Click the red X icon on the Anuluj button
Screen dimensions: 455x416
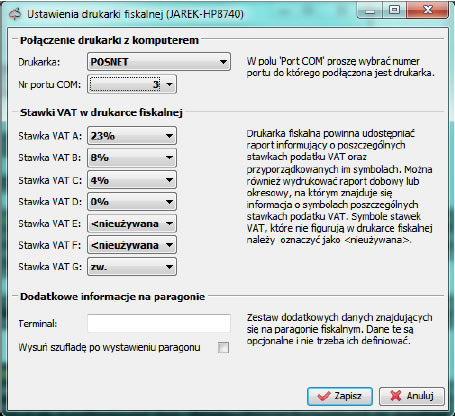(395, 396)
